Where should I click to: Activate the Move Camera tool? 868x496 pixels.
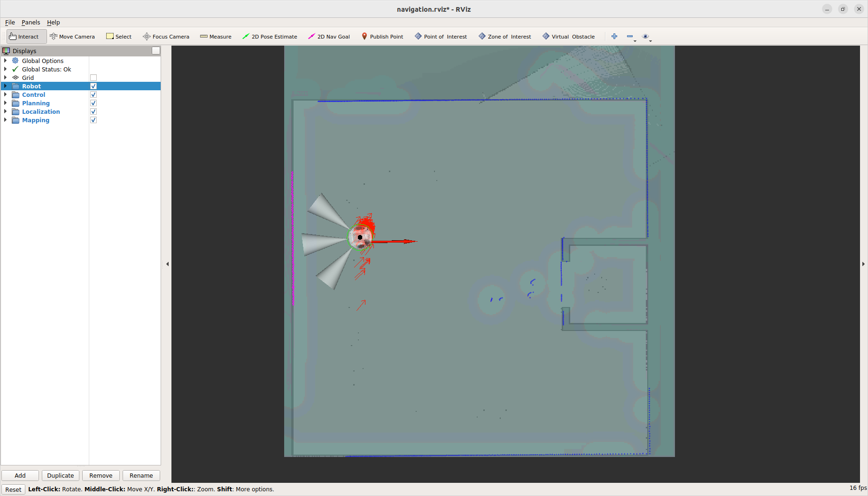[x=72, y=36]
